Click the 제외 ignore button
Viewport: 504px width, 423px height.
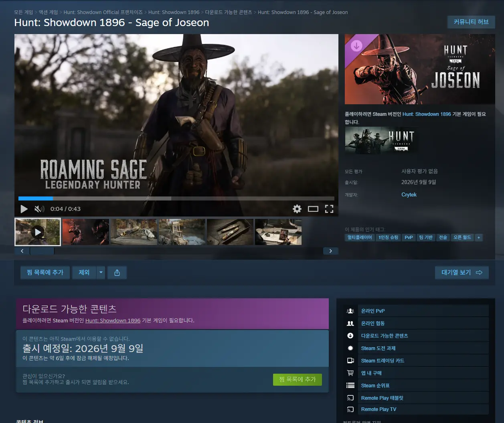pos(84,272)
